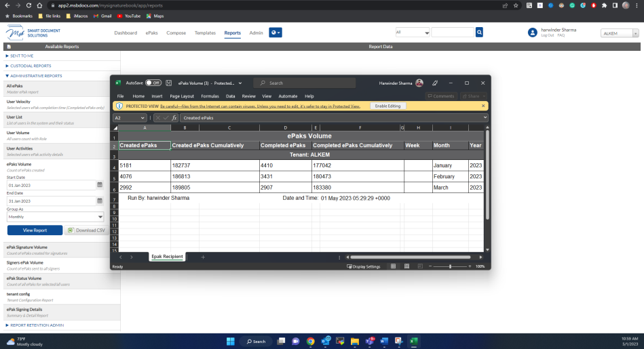This screenshot has width=644, height=349.
Task: Click the Excel title bar Search box
Action: click(304, 83)
